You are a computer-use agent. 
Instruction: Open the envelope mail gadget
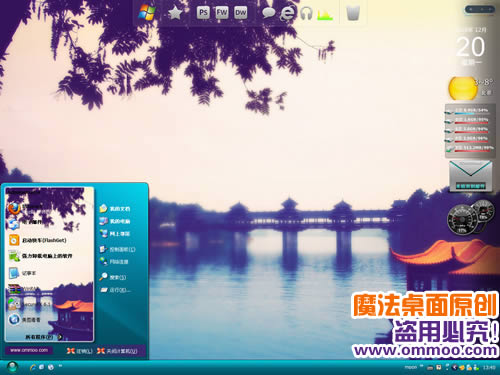click(470, 176)
